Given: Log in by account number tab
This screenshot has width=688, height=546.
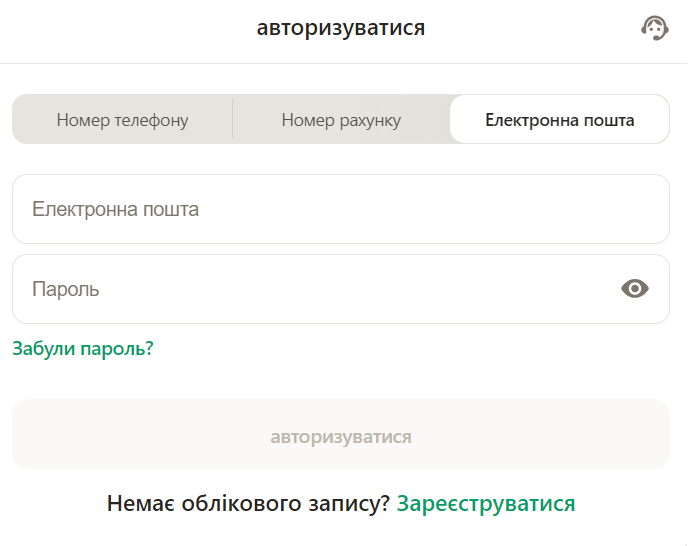Looking at the screenshot, I should (341, 120).
